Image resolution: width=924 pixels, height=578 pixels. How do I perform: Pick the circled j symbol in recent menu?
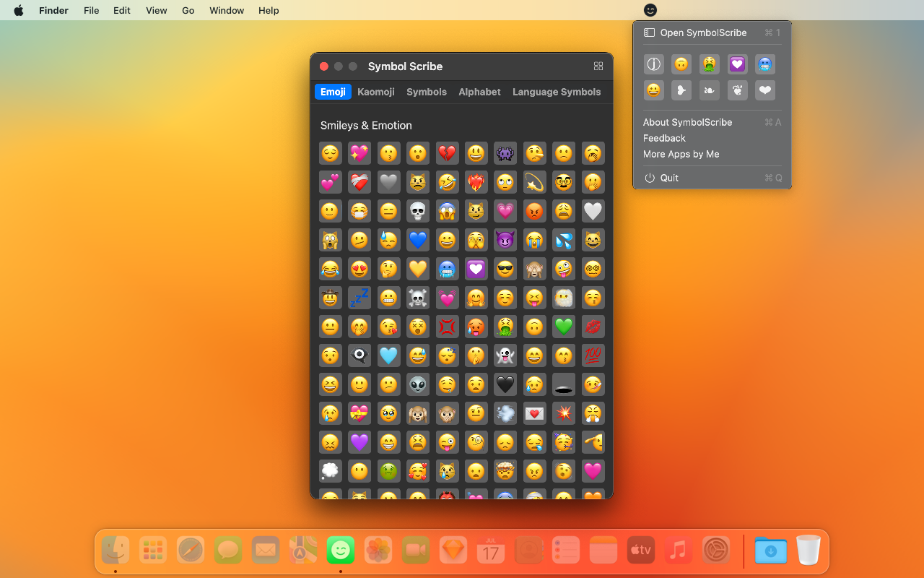653,64
